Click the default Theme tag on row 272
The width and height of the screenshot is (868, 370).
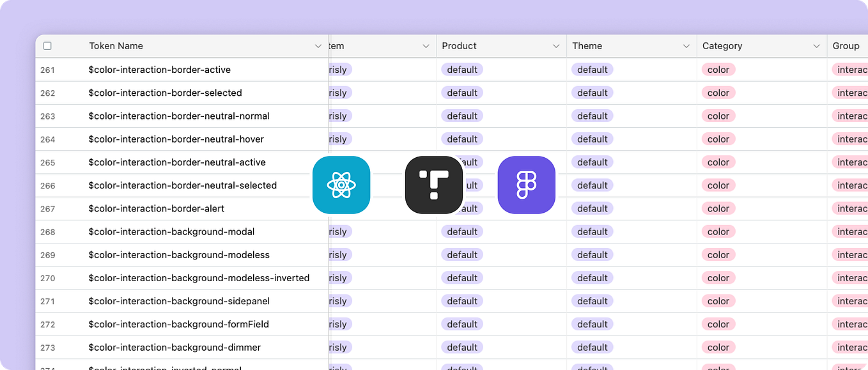(592, 324)
